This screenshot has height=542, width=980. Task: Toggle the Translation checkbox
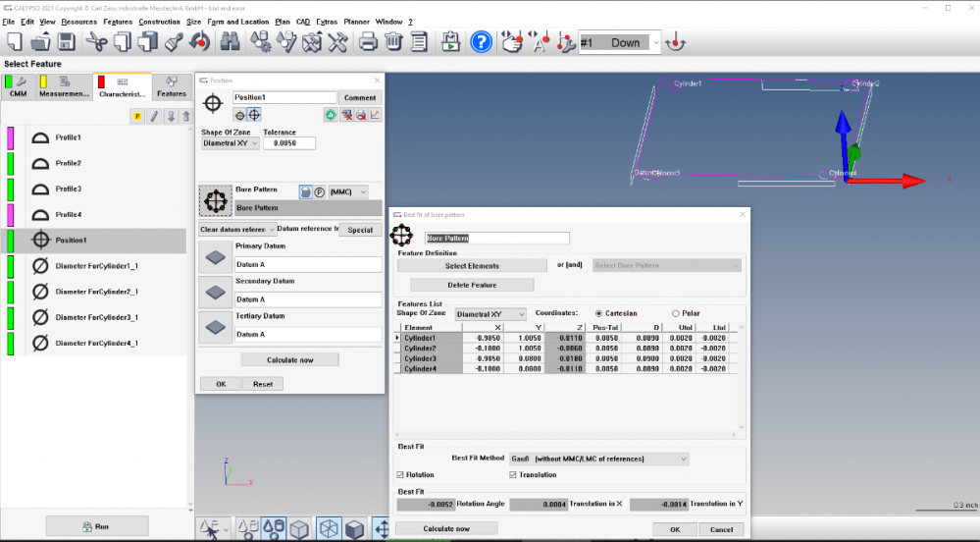pos(513,475)
